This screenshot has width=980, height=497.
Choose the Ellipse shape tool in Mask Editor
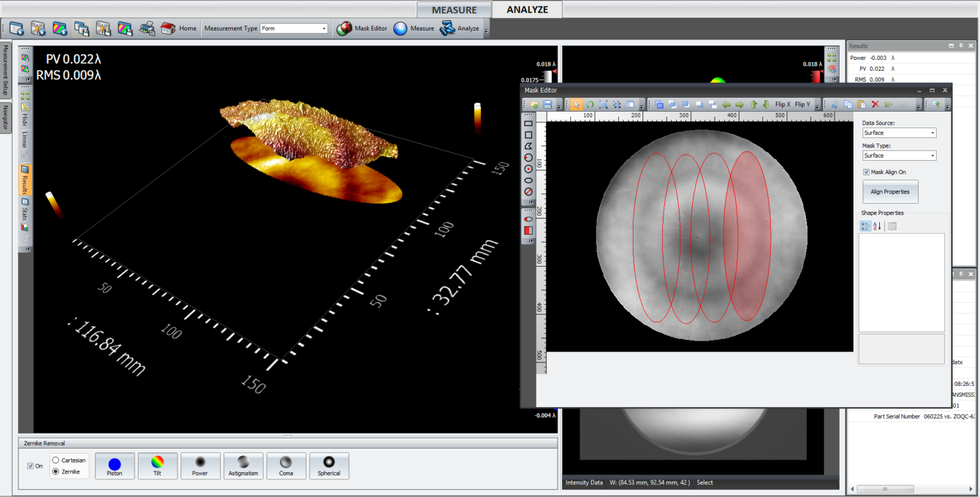[x=529, y=180]
